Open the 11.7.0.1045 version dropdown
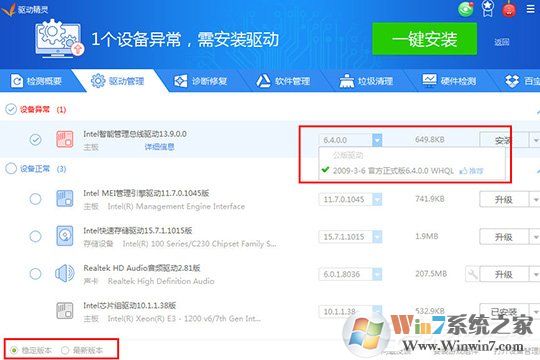 (377, 199)
